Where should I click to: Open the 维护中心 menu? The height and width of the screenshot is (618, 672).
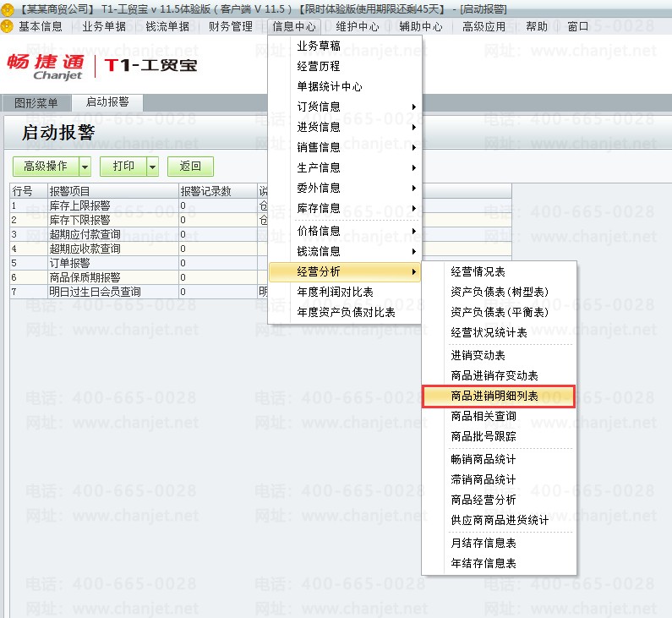coord(358,26)
